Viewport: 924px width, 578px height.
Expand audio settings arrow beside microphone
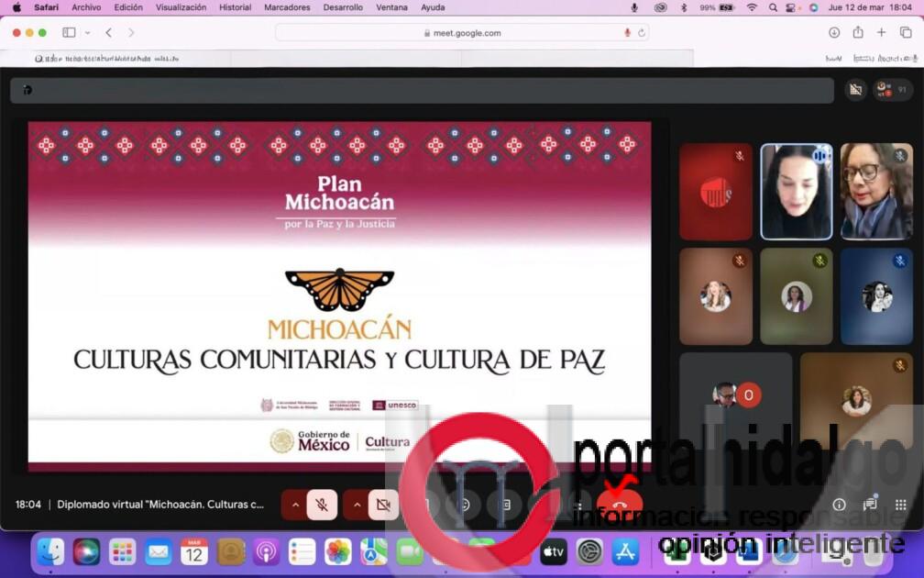295,505
